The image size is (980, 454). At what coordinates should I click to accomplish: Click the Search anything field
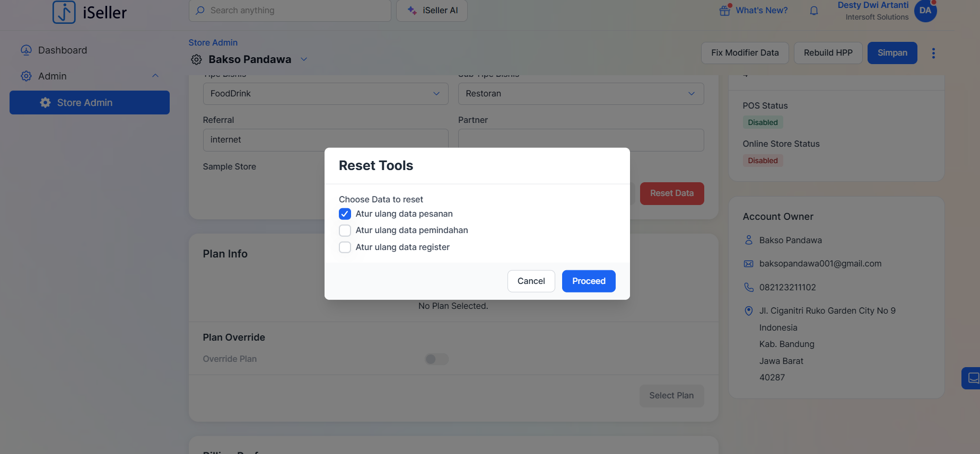coord(290,11)
